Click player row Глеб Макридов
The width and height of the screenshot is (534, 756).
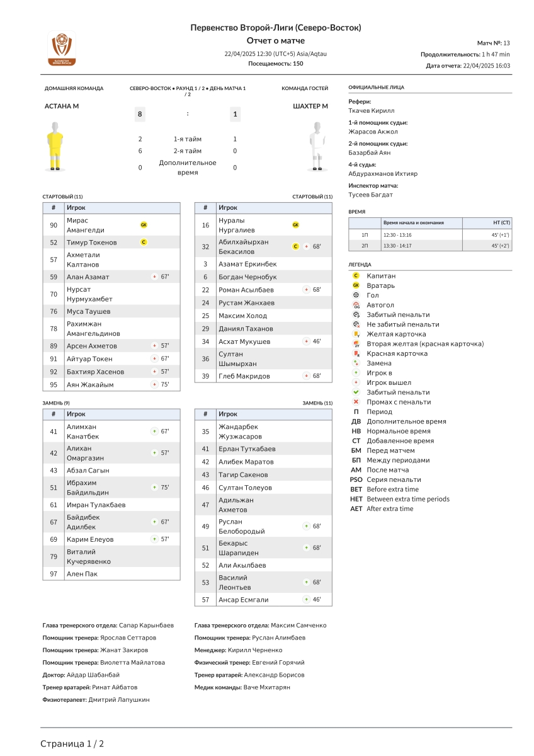(x=263, y=376)
